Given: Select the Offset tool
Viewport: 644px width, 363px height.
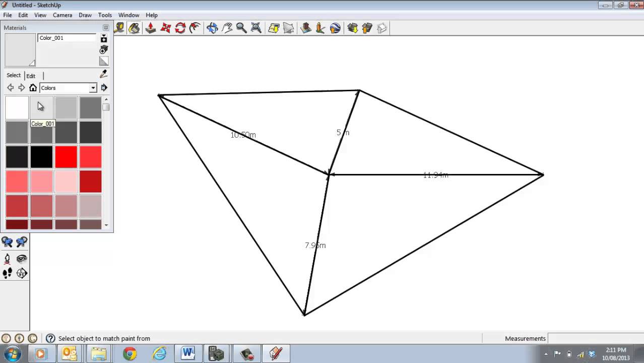Looking at the screenshot, I should click(195, 28).
